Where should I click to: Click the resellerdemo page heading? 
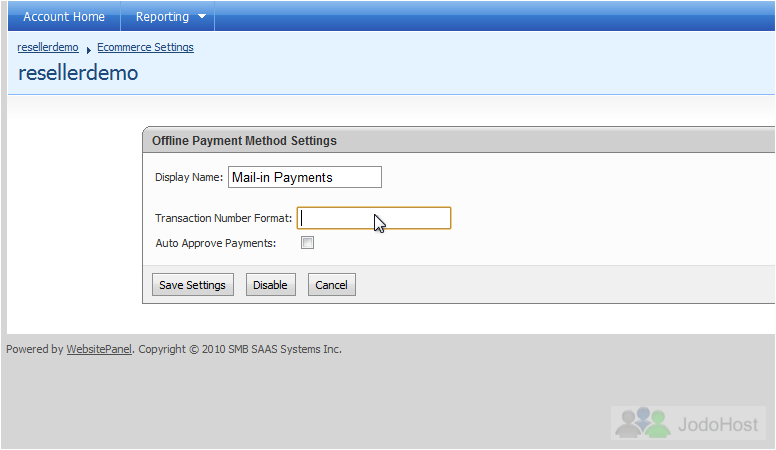point(78,73)
